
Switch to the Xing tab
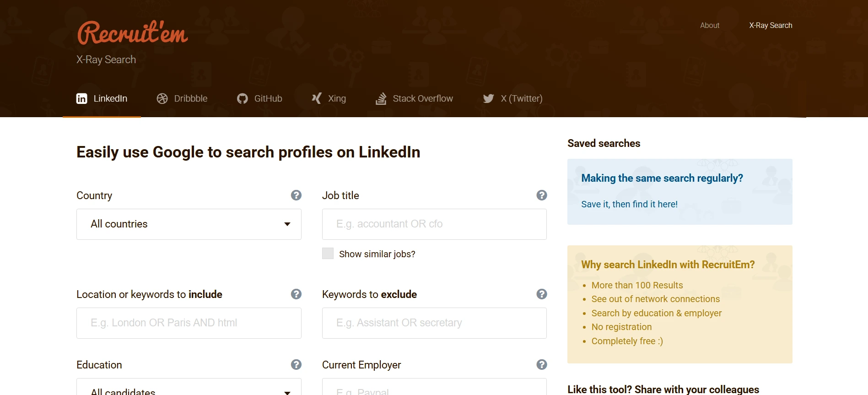[329, 98]
